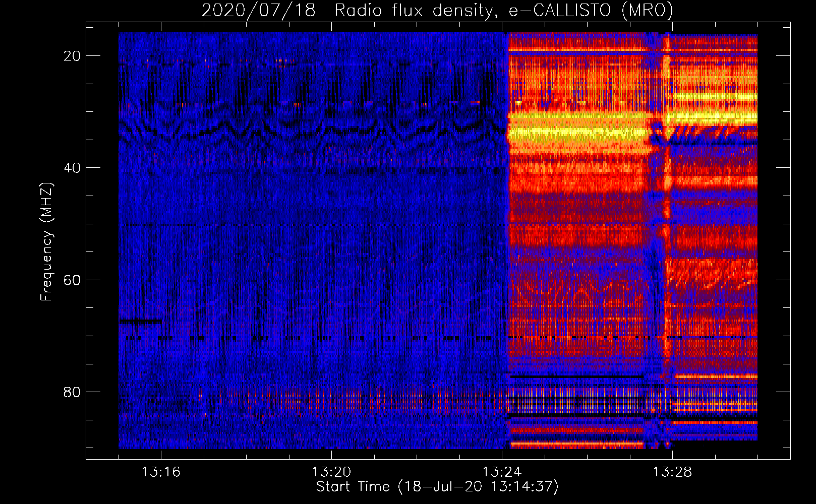Click the plot title "Radio flux density, e-CALLISTO (MRO)"
The width and height of the screenshot is (816, 504).
(503, 10)
